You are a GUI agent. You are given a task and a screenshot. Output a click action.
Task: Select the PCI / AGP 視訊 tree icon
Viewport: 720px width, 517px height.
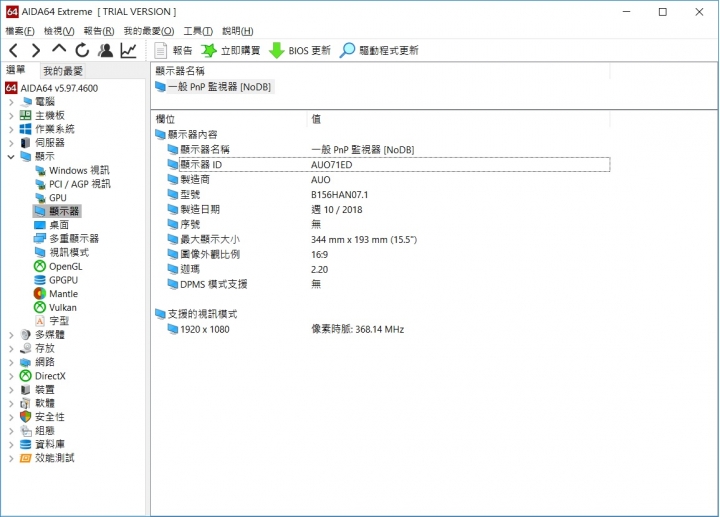(40, 185)
